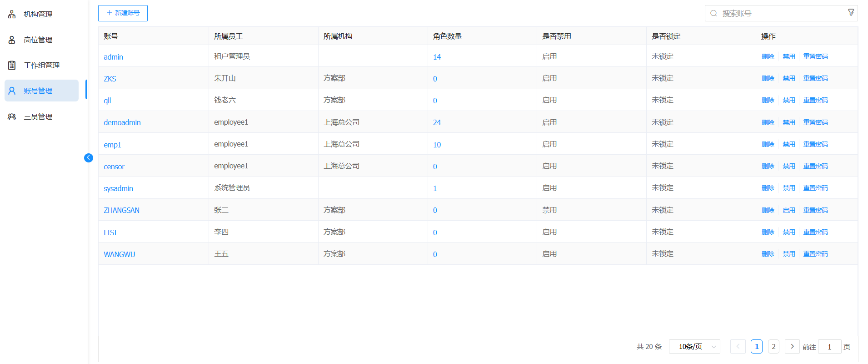868x364 pixels.
Task: Click the 新建账号 button
Action: tap(123, 13)
